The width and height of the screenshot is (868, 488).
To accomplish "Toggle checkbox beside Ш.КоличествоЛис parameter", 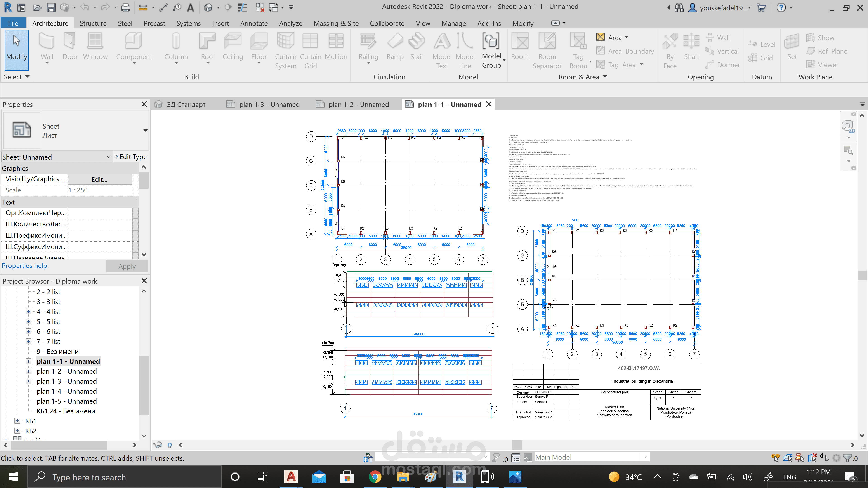I will coord(135,224).
